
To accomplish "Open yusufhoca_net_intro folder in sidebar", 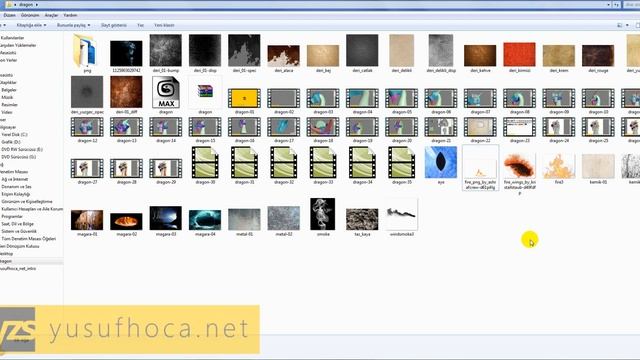I will [x=18, y=269].
